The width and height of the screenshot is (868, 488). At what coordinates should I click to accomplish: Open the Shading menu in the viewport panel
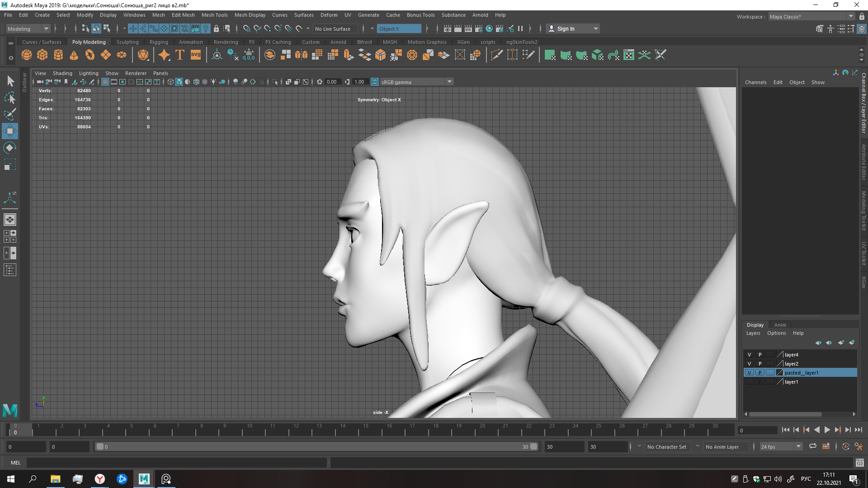tap(62, 73)
